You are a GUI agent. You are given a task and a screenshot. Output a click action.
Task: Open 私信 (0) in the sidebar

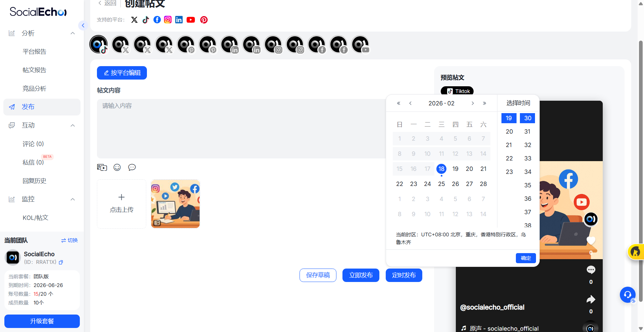point(33,162)
